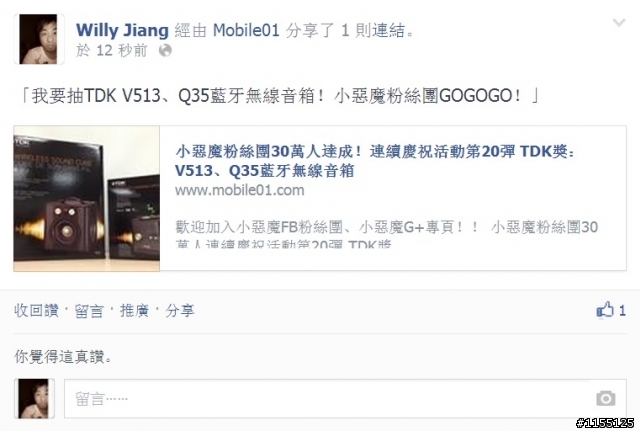
Task: Click the www.mobile01.com domain text
Action: coord(240,190)
